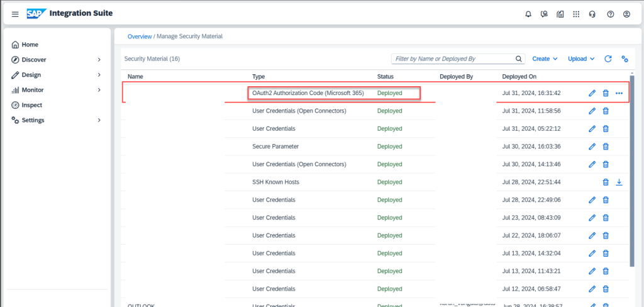Edit the OAuth2 Authorization Code entry
Screen dimensions: 644x307
click(592, 93)
